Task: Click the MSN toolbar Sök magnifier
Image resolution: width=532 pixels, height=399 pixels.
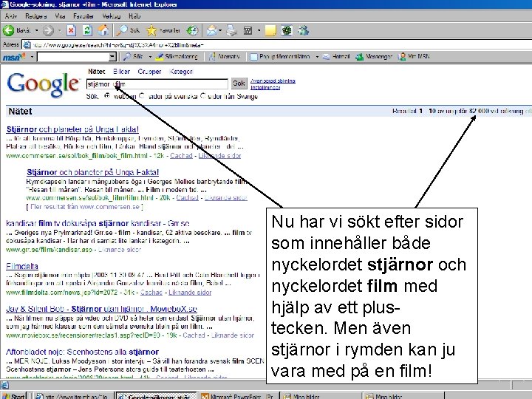Action: click(133, 57)
